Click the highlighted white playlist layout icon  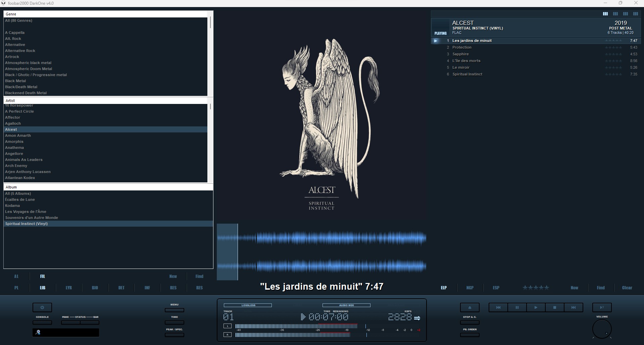tap(605, 14)
